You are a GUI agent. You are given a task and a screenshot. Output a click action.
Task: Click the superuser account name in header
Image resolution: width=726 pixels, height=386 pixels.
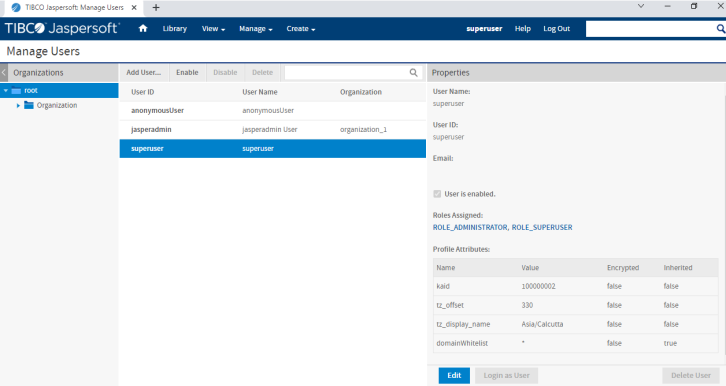pyautogui.click(x=484, y=29)
